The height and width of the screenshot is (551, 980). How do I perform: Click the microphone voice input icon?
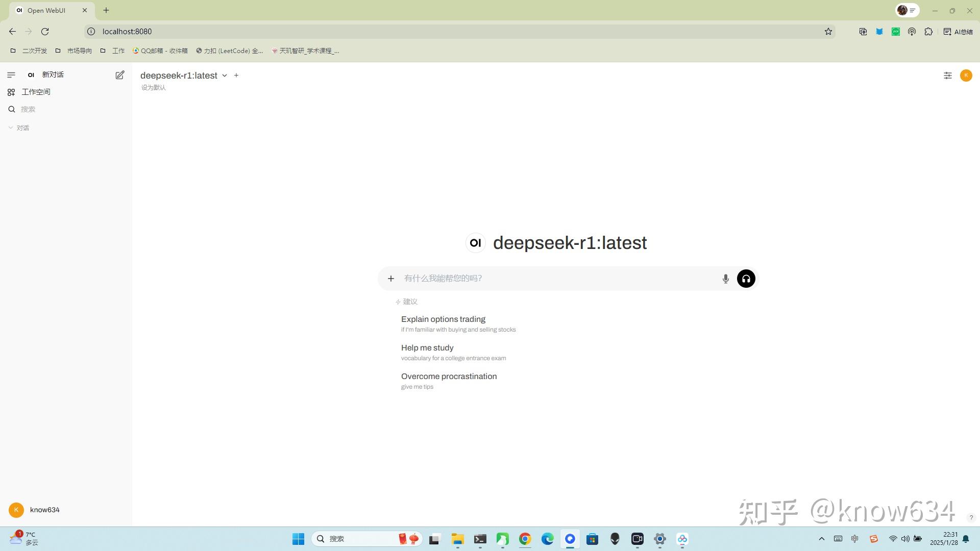point(725,279)
